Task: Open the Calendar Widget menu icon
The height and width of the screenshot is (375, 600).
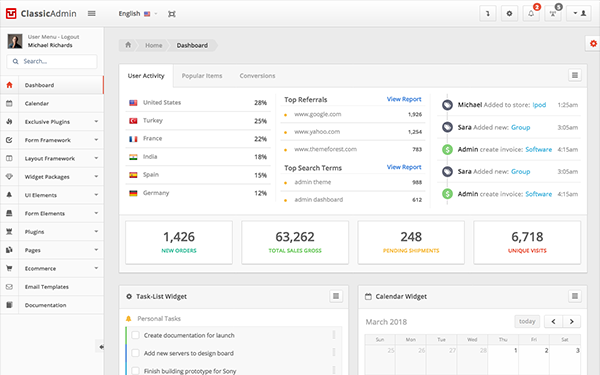Action: (x=575, y=296)
